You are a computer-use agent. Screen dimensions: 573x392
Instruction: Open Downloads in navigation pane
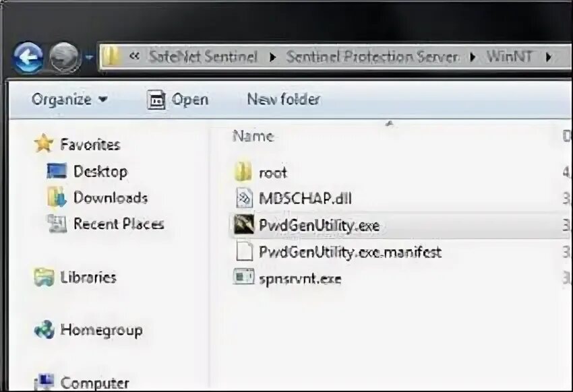pyautogui.click(x=111, y=197)
